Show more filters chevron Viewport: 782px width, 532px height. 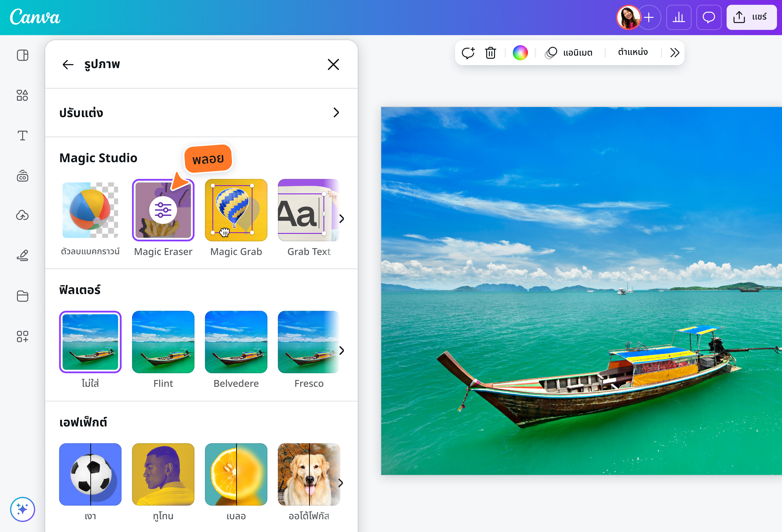[341, 350]
